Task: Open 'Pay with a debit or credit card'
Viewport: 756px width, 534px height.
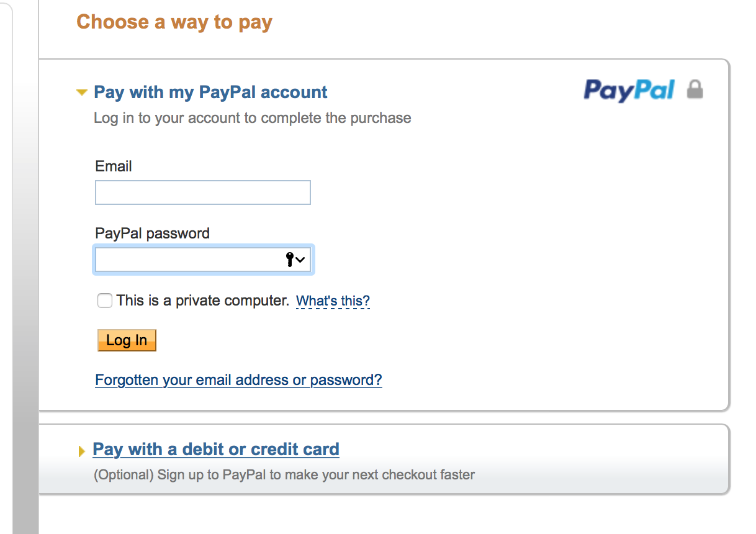Action: pyautogui.click(x=216, y=449)
